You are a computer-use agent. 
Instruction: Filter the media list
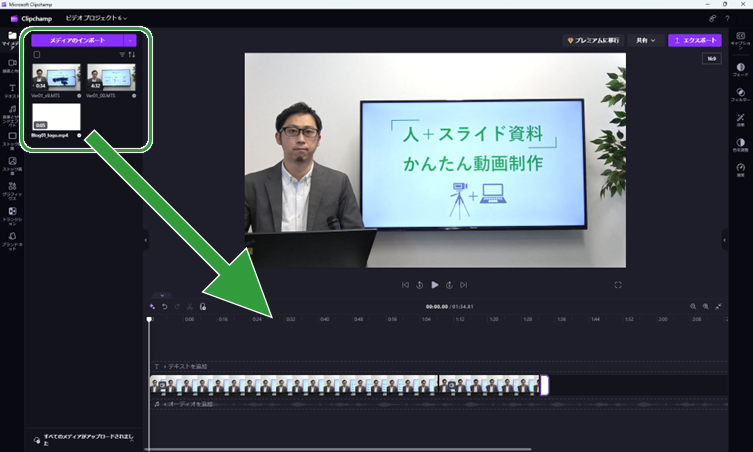pyautogui.click(x=122, y=55)
